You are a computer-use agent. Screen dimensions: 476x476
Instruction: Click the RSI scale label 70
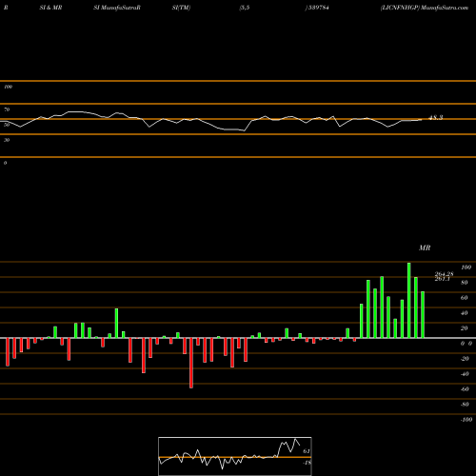point(7,109)
